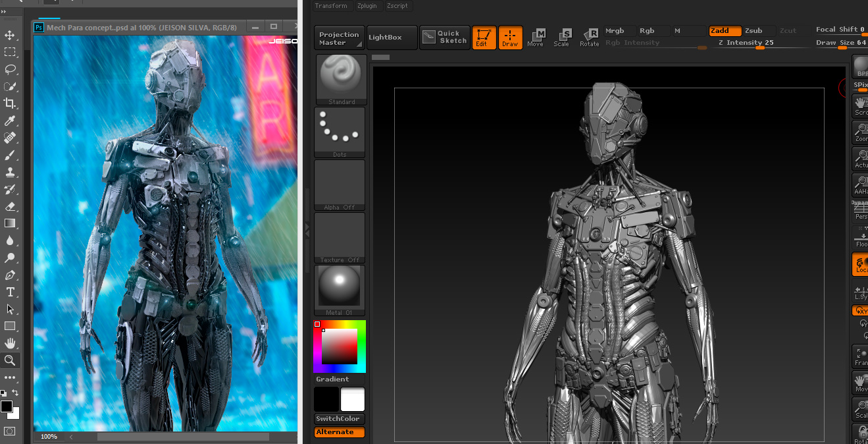
Task: Enable Rgb channel in ZBrush
Action: pyautogui.click(x=653, y=31)
